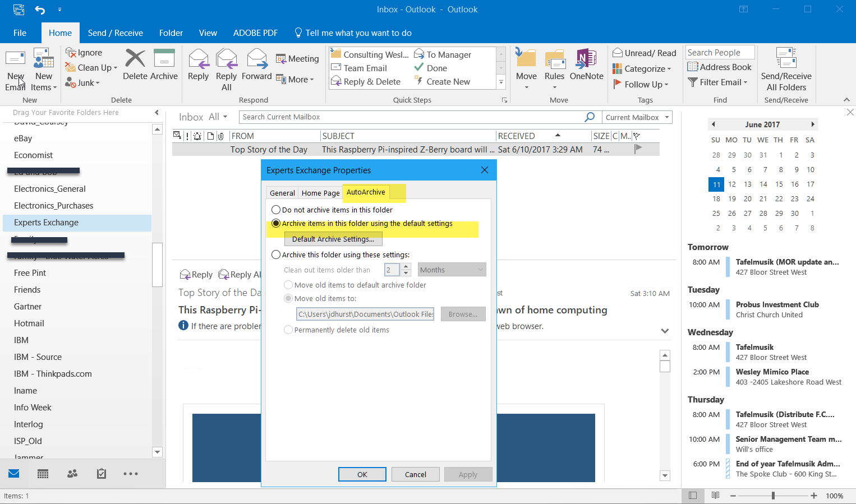Switch to the Folder ribbon tab
This screenshot has height=504, width=856.
[171, 33]
